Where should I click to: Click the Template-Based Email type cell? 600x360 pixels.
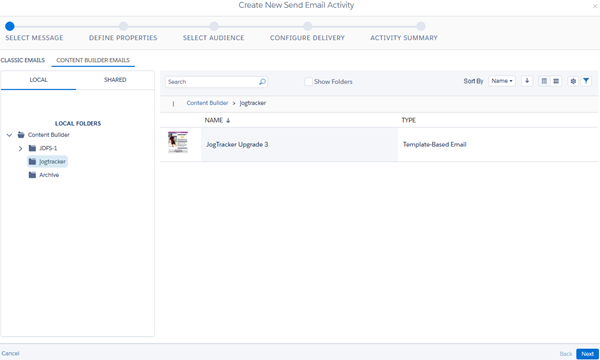434,144
